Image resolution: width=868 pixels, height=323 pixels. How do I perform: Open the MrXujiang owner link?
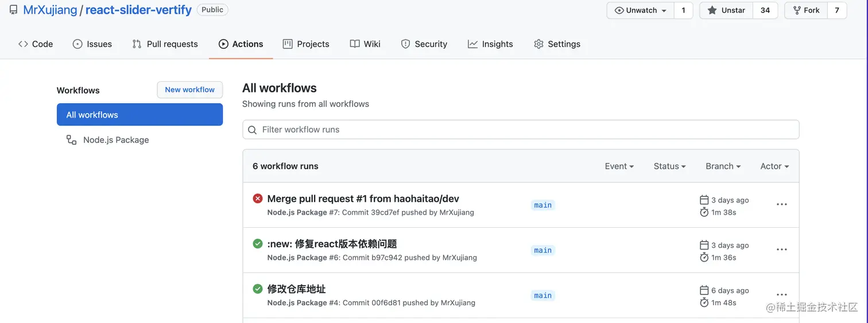tap(50, 10)
